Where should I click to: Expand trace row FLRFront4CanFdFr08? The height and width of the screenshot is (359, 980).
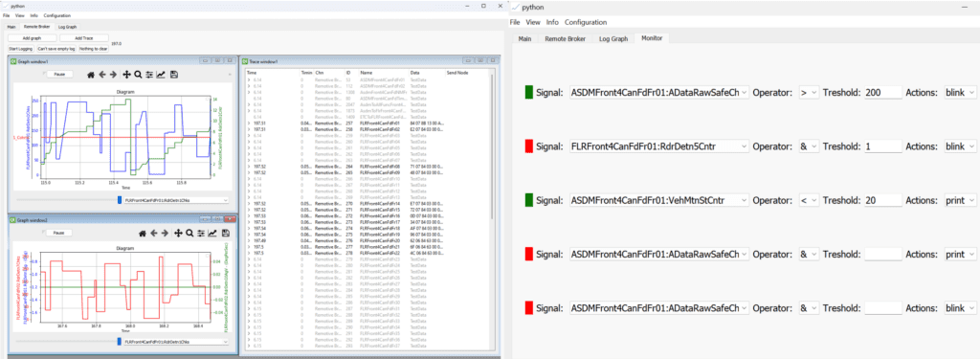pos(249,167)
